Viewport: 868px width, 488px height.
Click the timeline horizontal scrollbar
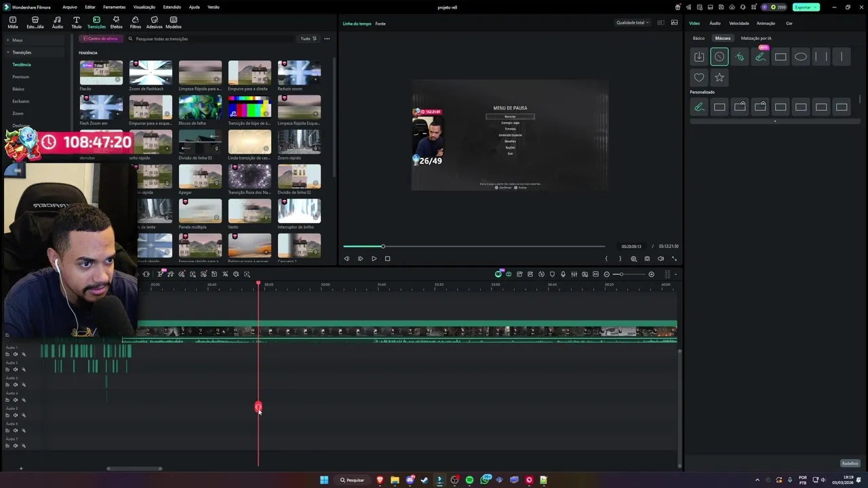pos(134,468)
